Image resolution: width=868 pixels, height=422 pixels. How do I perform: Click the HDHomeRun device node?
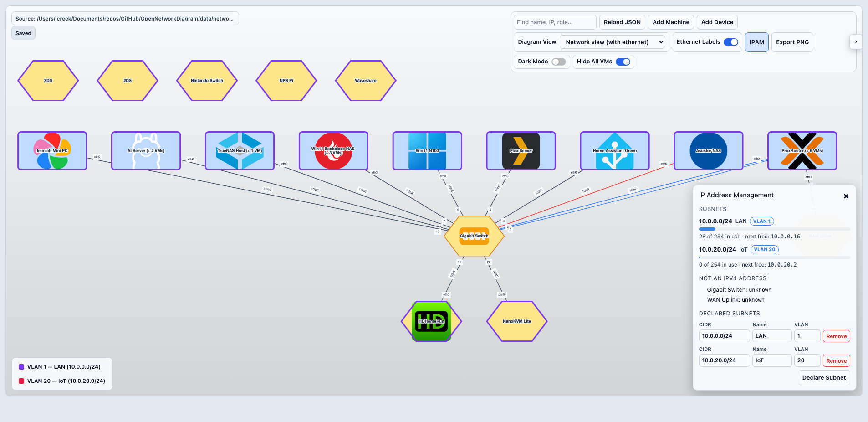point(431,321)
